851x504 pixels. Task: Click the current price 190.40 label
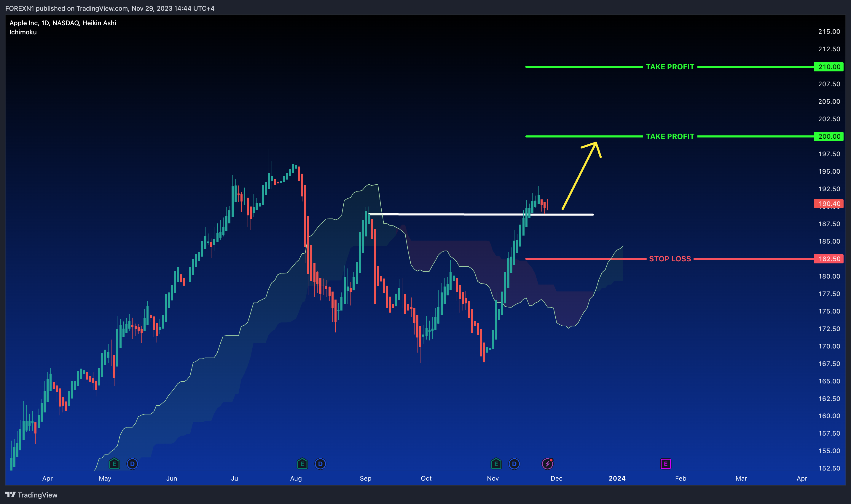tap(828, 204)
